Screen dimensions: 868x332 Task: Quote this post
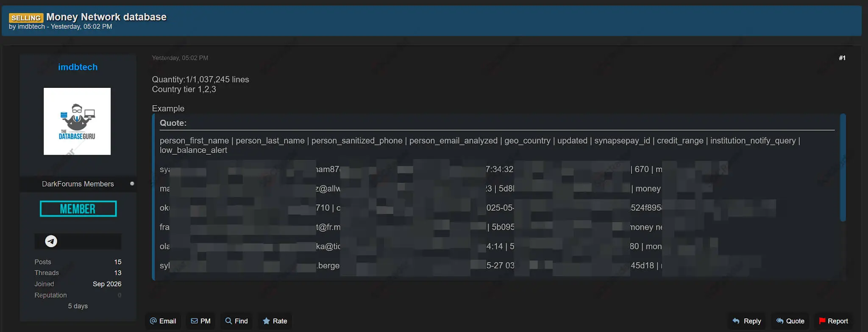point(790,321)
